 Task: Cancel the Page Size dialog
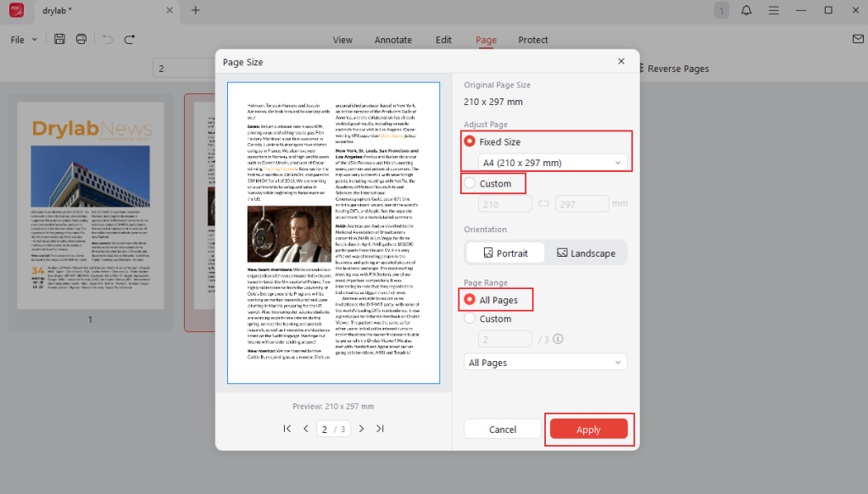click(502, 429)
